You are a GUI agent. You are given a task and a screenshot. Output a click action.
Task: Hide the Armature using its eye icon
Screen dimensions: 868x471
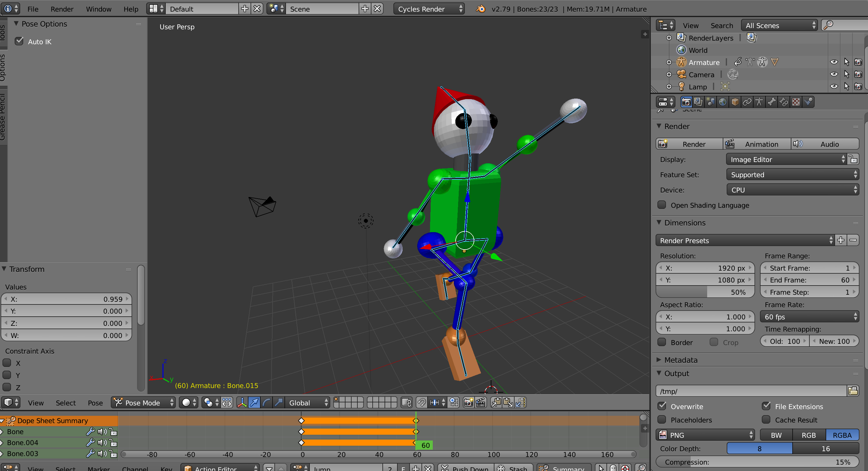click(x=834, y=62)
